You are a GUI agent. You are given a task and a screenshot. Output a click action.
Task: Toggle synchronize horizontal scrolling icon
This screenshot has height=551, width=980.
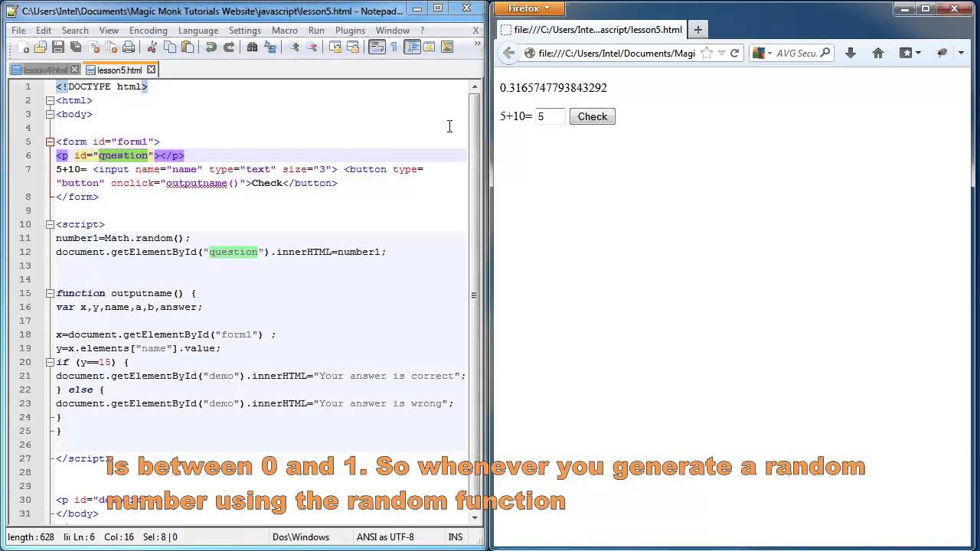[x=352, y=47]
